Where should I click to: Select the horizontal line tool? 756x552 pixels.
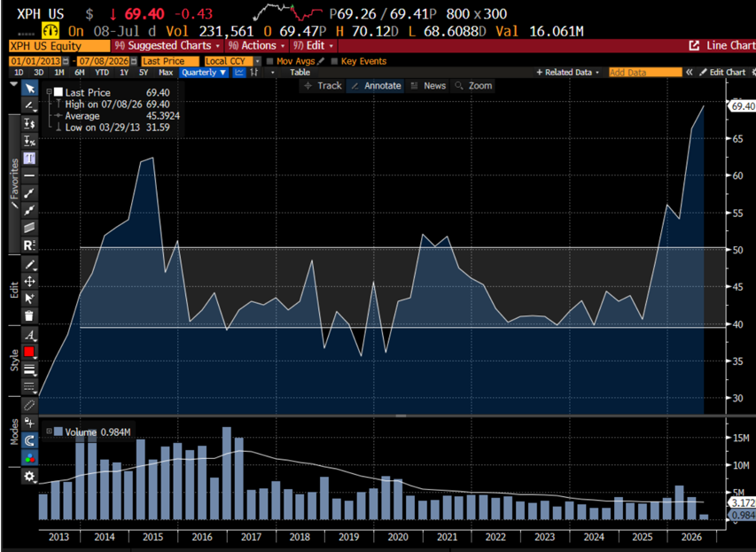point(29,175)
